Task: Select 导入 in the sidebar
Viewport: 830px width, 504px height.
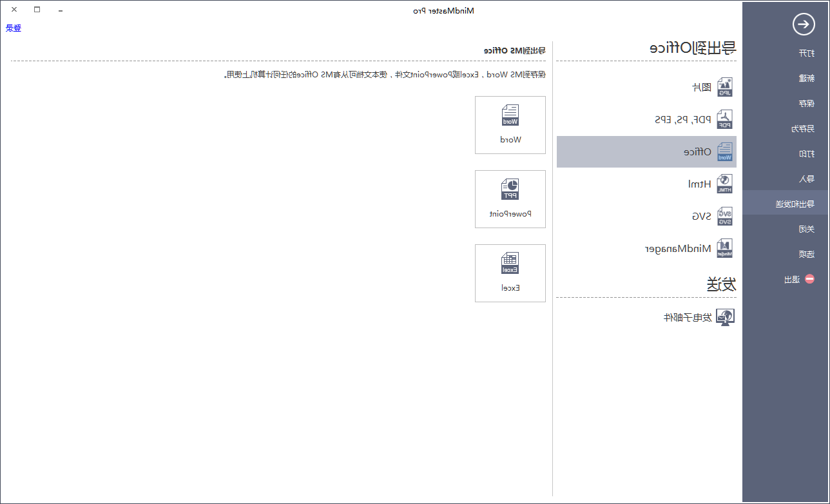Action: tap(806, 179)
